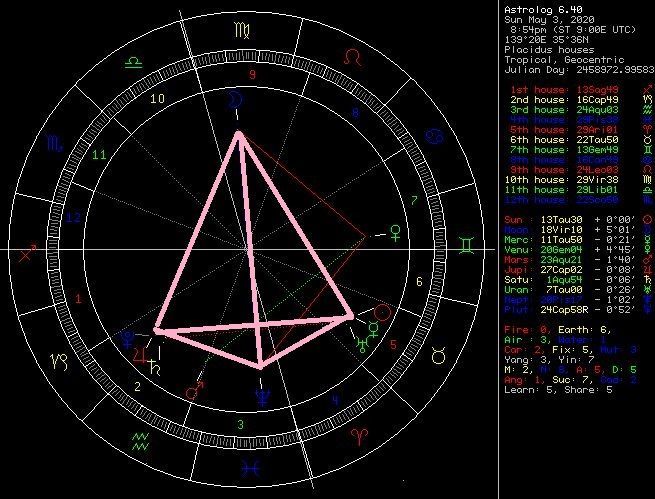Click the coordinates '139°20E 35°36N'
The image size is (655, 499).
pos(546,40)
